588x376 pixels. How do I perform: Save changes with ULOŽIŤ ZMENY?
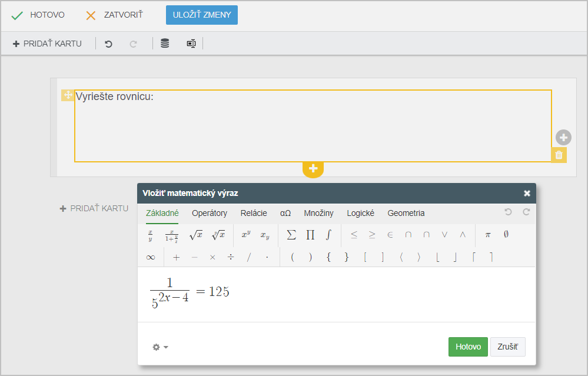click(202, 15)
